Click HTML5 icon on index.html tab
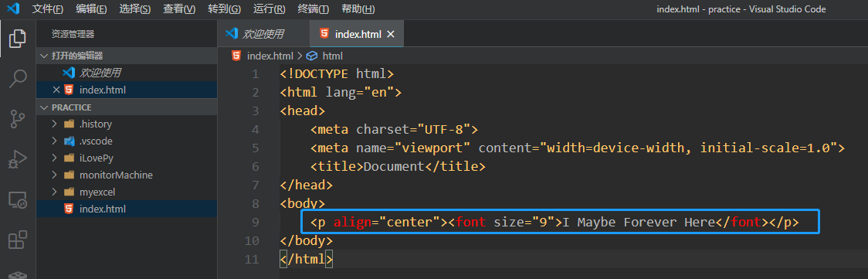The width and height of the screenshot is (868, 279). (324, 34)
